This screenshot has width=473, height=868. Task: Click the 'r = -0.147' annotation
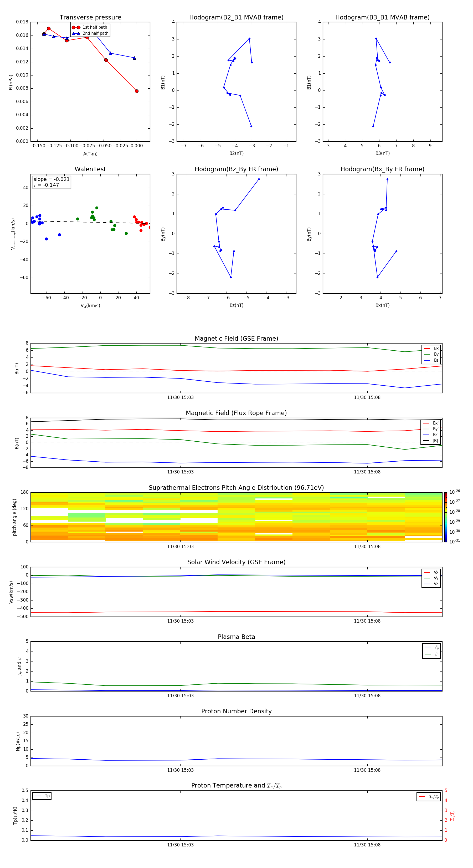(x=47, y=185)
